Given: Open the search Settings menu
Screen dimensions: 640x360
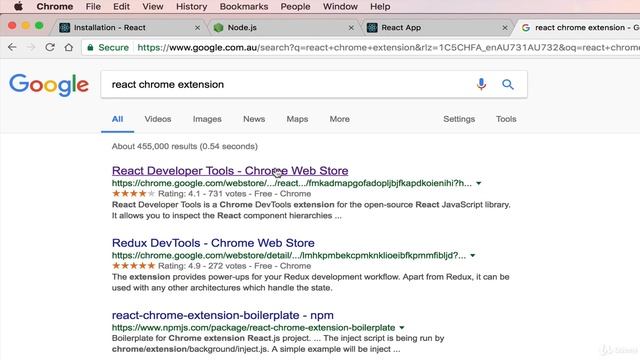Looking at the screenshot, I should click(459, 119).
